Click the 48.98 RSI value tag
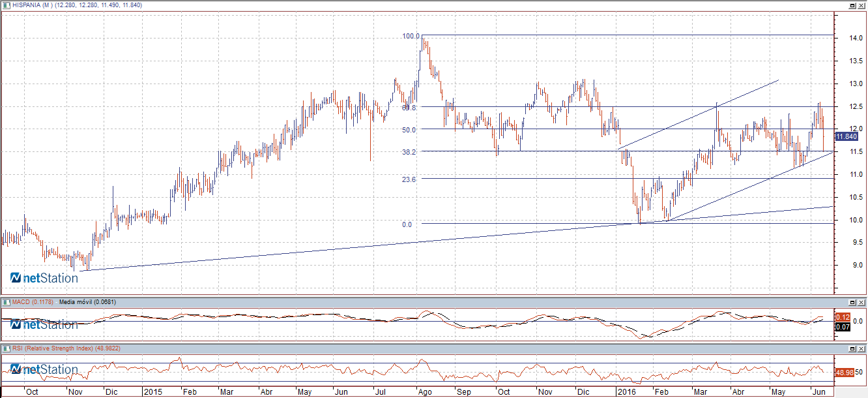The image size is (868, 398). pyautogui.click(x=845, y=372)
